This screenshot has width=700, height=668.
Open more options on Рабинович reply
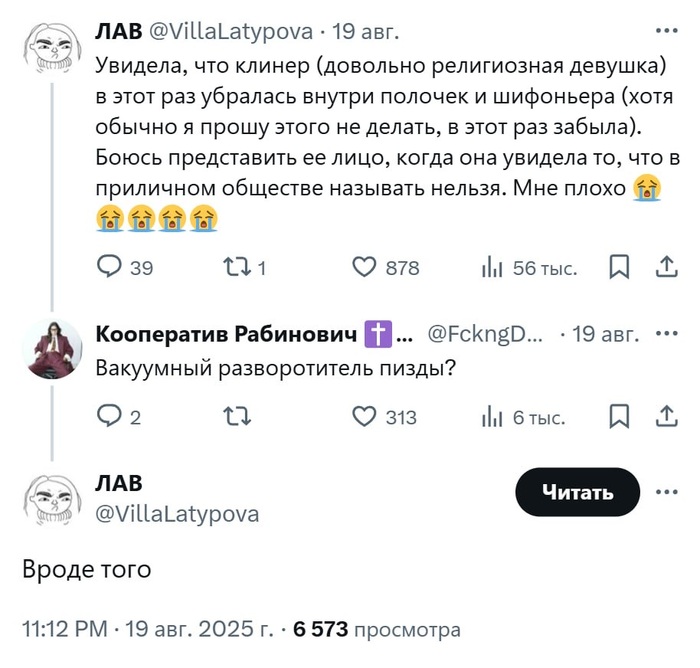click(667, 334)
